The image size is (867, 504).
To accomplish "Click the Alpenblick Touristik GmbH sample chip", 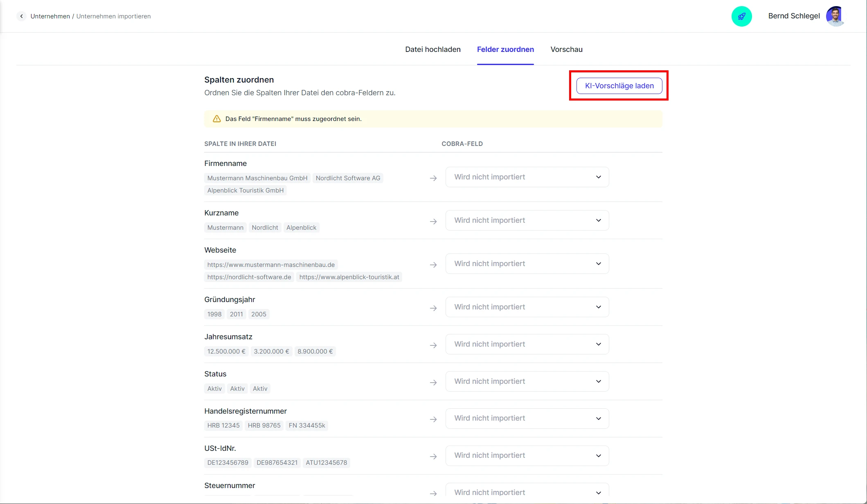I will (x=245, y=190).
